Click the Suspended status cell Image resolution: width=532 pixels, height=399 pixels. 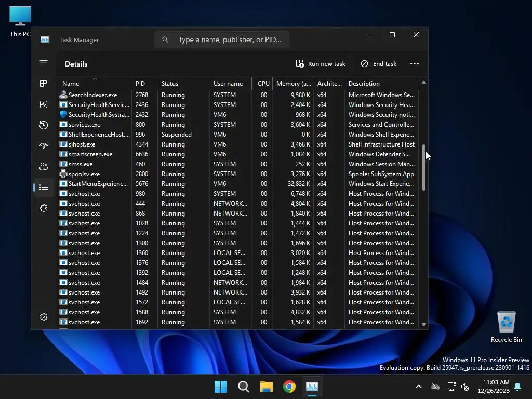[x=177, y=135]
